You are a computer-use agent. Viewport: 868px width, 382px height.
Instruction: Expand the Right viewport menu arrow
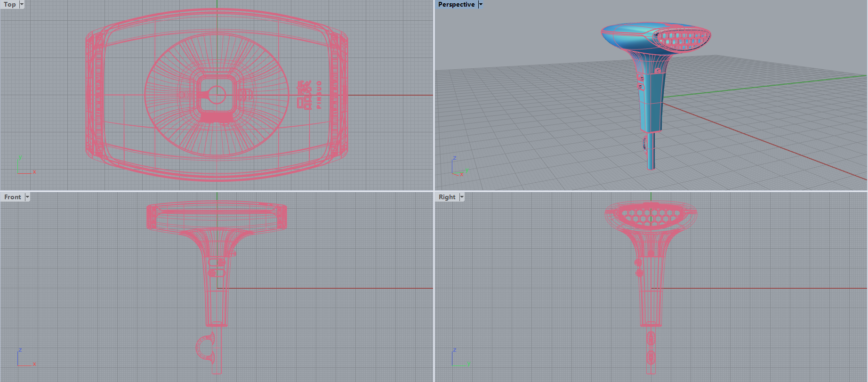point(462,197)
